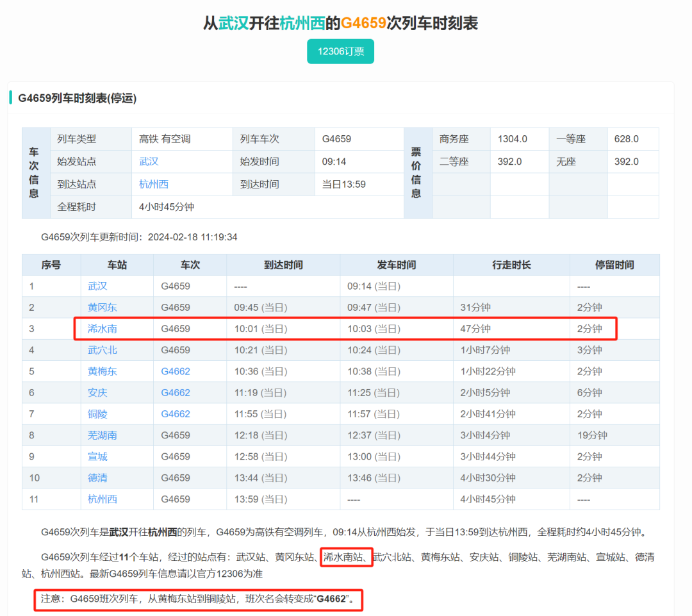Click 芜湖南 stop duration 19分钟

coord(592,435)
